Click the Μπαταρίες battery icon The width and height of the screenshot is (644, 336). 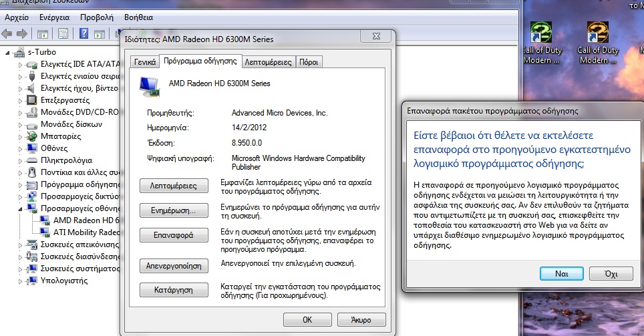[31, 136]
